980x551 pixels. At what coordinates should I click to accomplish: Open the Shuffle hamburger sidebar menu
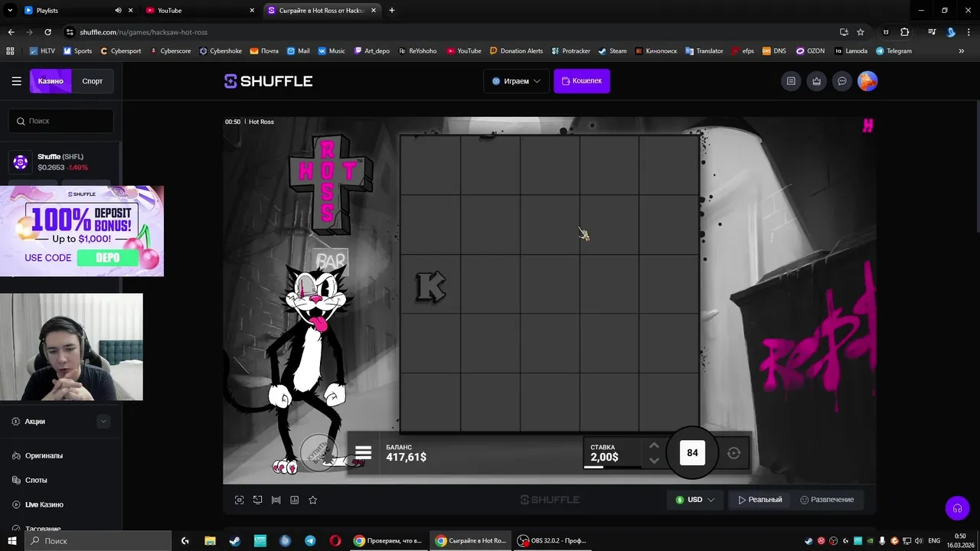16,81
